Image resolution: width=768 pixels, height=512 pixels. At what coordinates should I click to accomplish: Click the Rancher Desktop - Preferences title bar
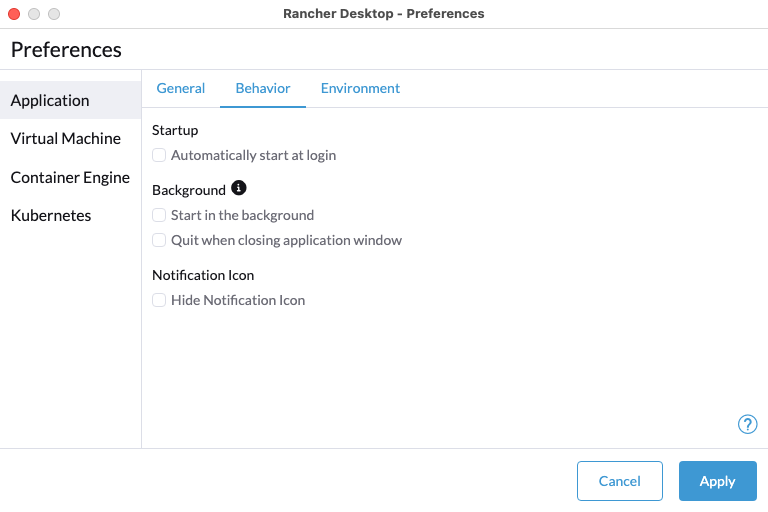384,14
